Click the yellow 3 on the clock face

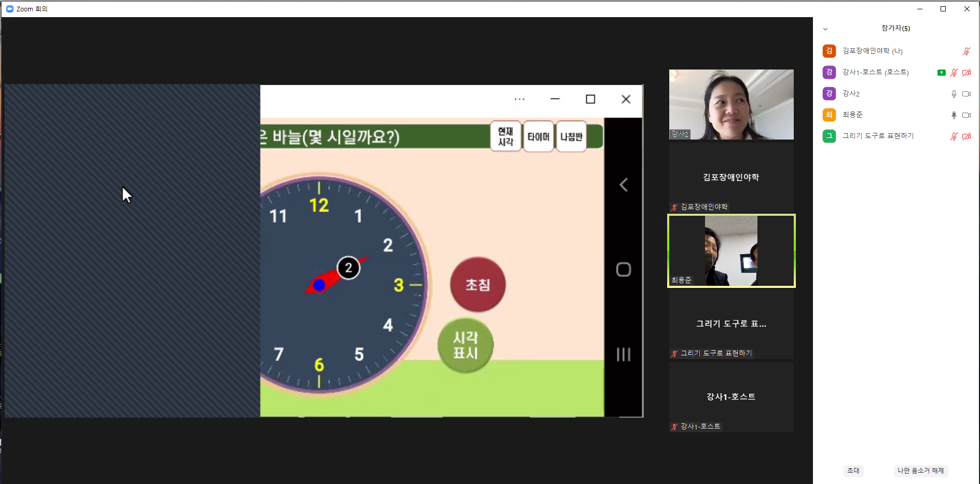pos(398,285)
